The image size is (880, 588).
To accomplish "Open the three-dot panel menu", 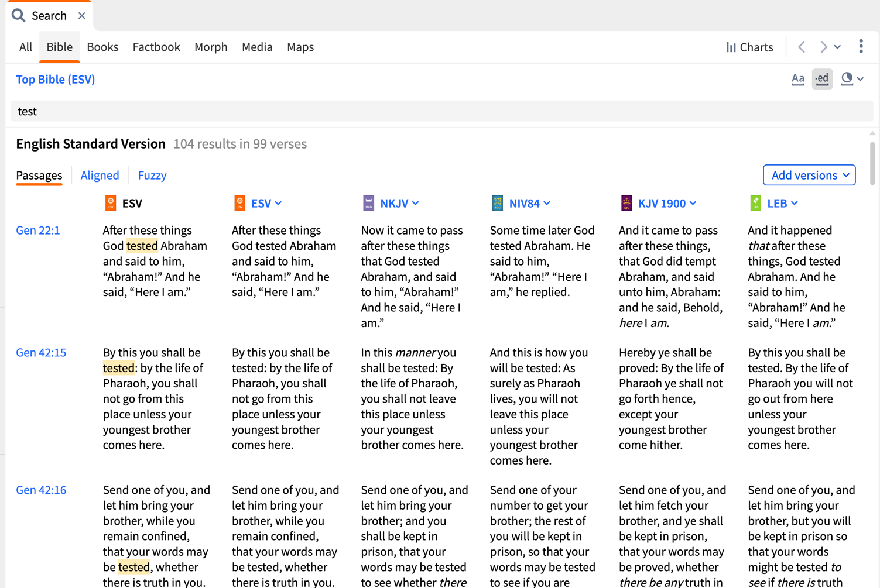I will point(861,47).
